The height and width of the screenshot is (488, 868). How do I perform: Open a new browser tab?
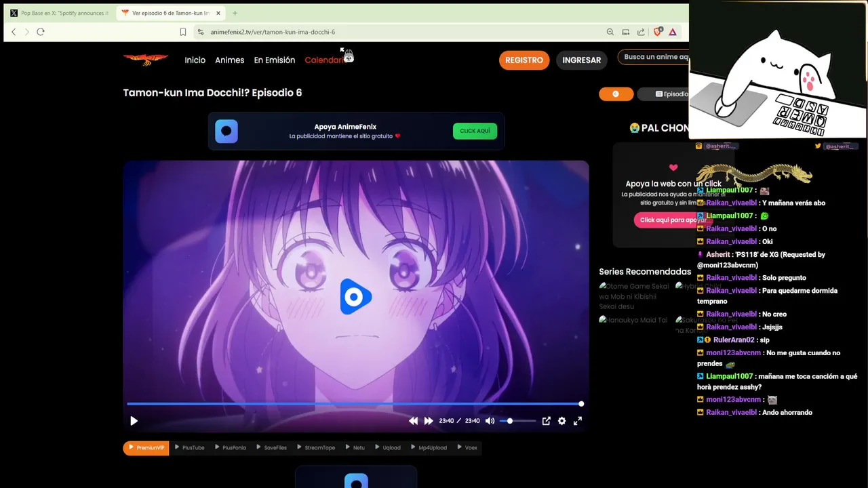point(235,13)
